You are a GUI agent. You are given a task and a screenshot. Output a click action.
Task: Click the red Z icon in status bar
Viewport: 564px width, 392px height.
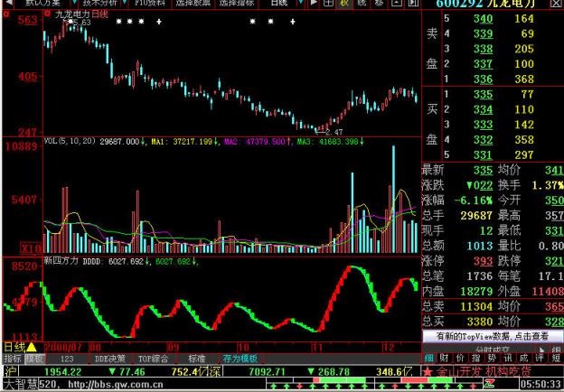point(489,383)
